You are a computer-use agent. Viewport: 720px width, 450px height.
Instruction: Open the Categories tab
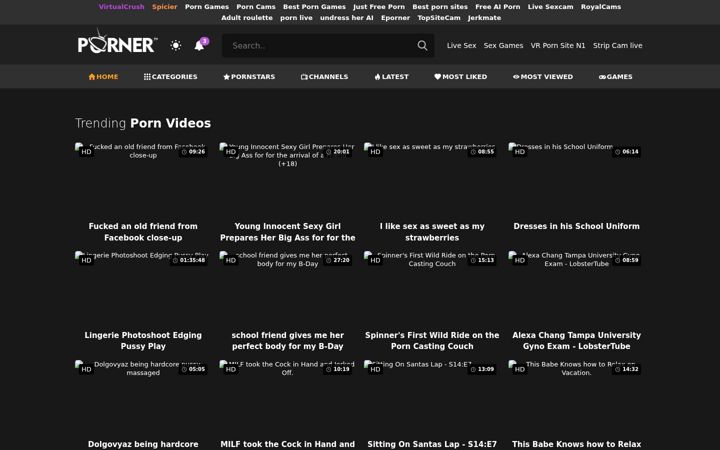click(170, 77)
